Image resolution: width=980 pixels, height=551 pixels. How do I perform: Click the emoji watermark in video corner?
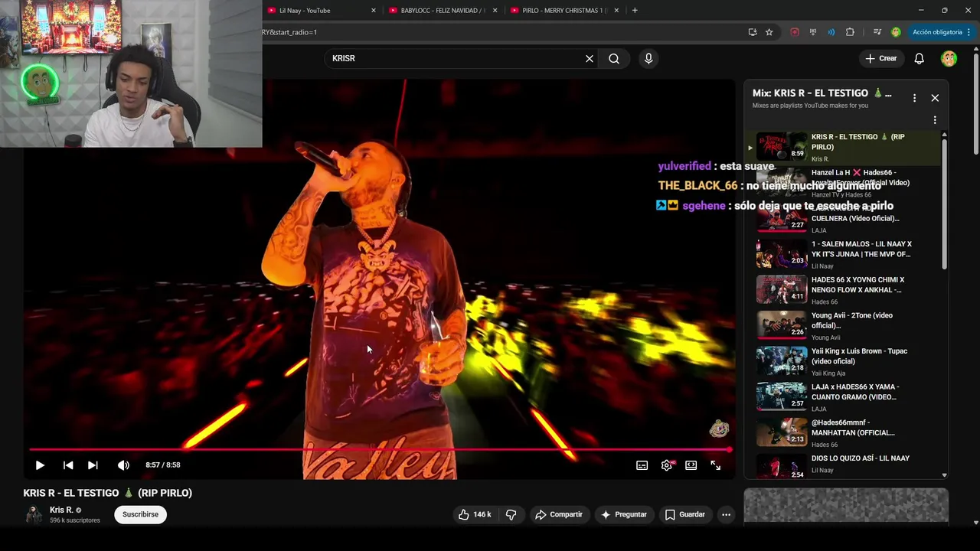(718, 429)
